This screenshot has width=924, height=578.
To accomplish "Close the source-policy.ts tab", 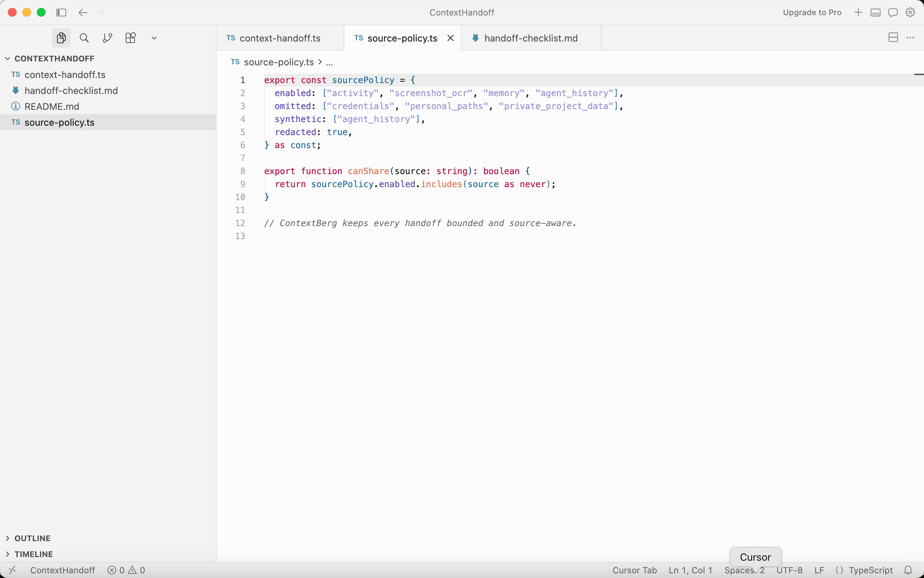I will (x=450, y=38).
